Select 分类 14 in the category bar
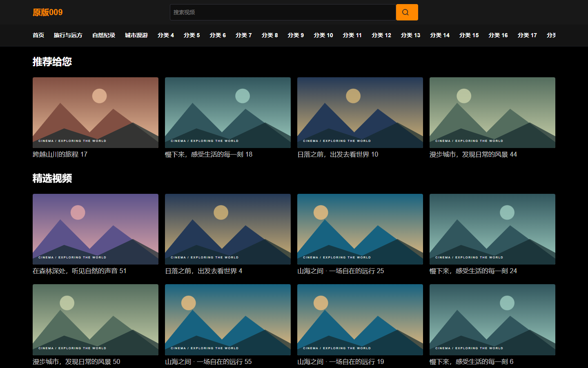The width and height of the screenshot is (588, 368). 440,35
